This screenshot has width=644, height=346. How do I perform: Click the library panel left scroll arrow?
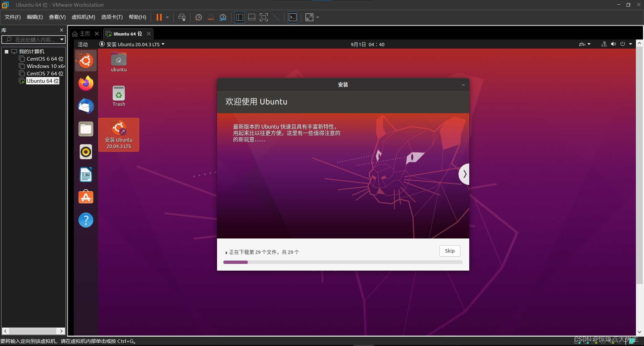[5, 331]
